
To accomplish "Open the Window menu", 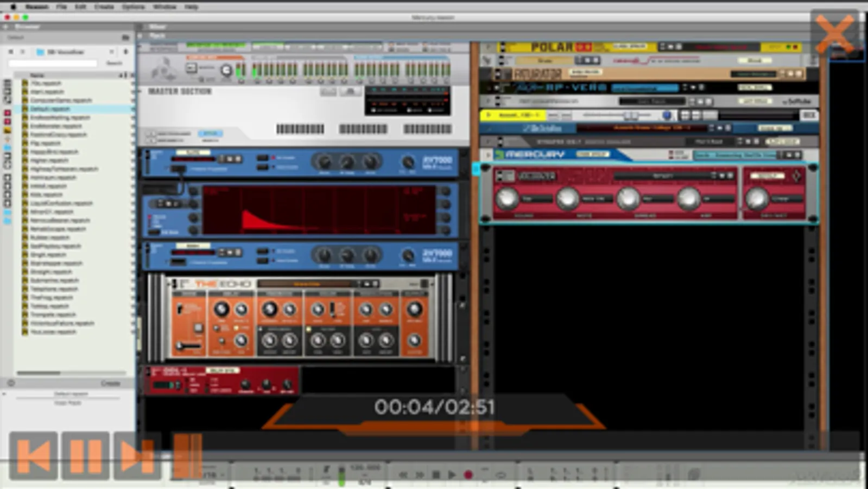I will coord(164,7).
